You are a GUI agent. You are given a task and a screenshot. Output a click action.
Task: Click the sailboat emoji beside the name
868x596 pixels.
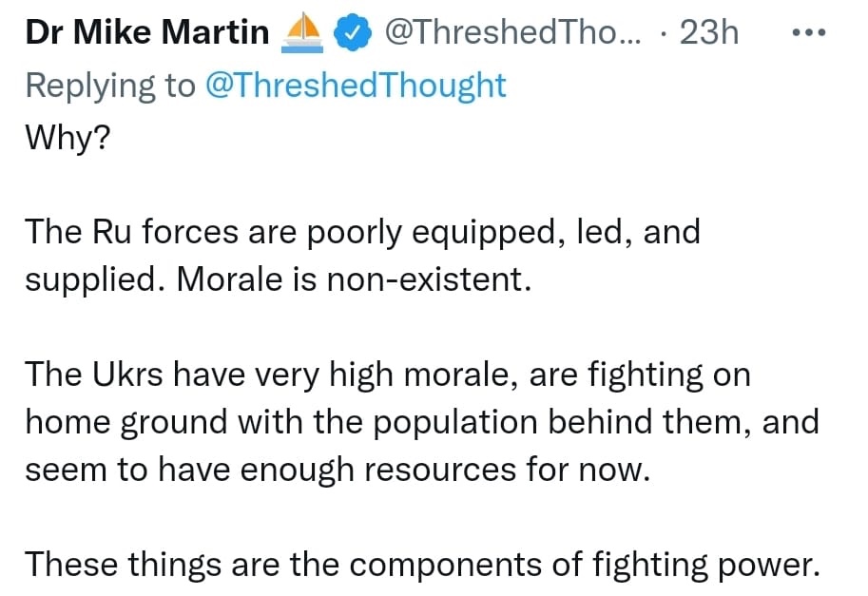click(x=306, y=32)
